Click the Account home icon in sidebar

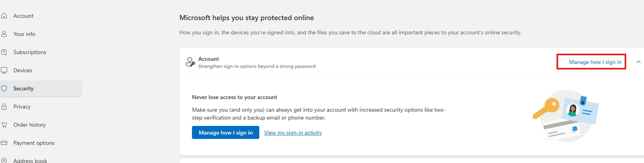[4, 16]
